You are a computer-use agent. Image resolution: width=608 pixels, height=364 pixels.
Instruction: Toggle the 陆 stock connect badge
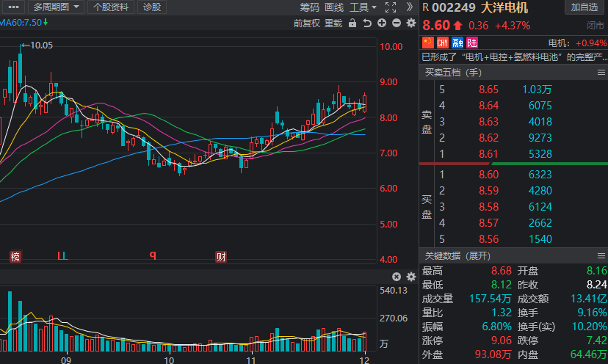coord(471,43)
